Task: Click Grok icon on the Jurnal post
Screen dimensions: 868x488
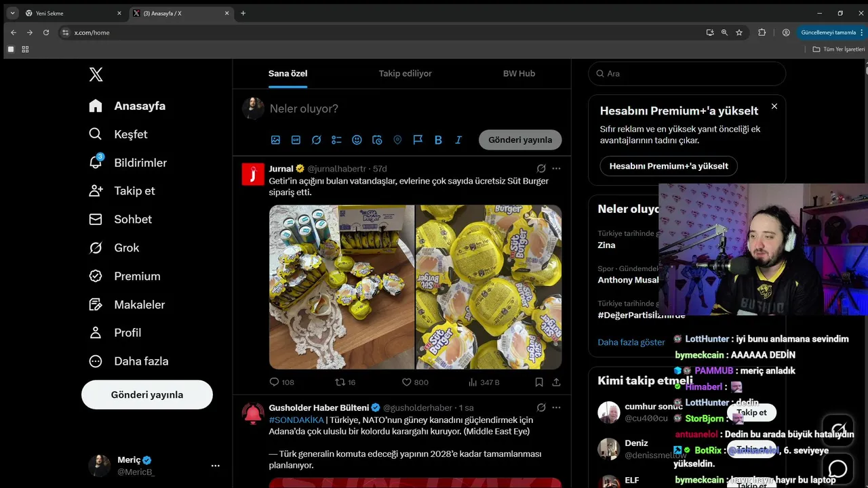Action: [x=541, y=168]
